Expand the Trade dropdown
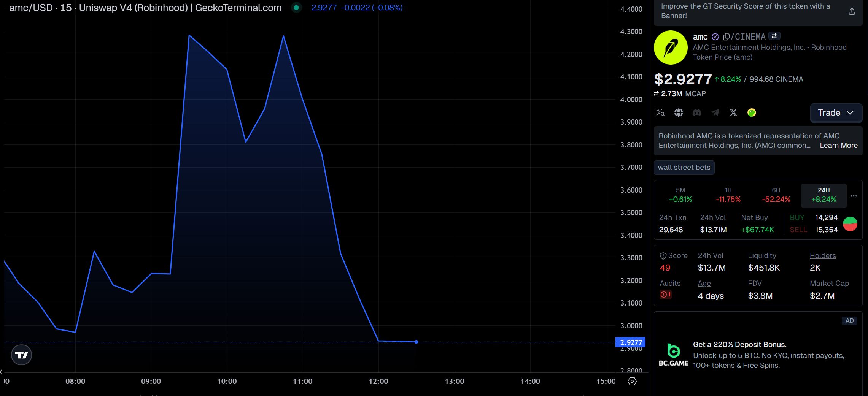 click(836, 113)
